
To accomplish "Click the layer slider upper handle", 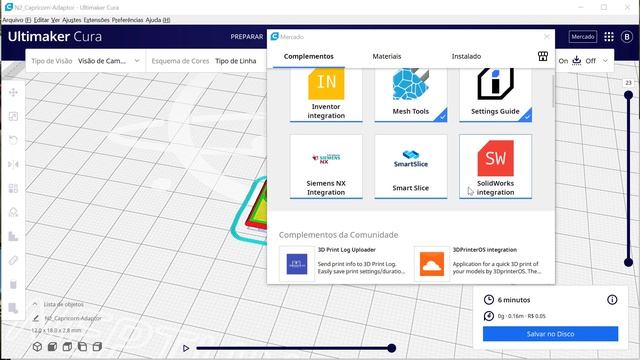I will pos(628,95).
